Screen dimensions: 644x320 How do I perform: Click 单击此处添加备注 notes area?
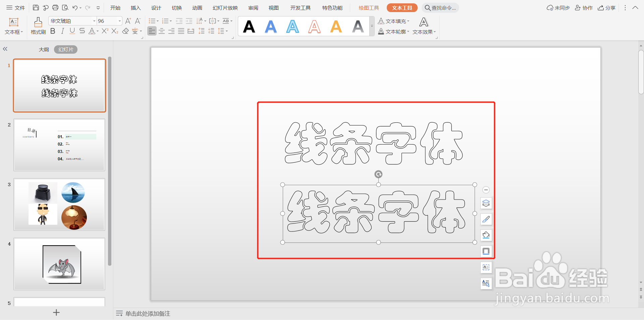148,314
